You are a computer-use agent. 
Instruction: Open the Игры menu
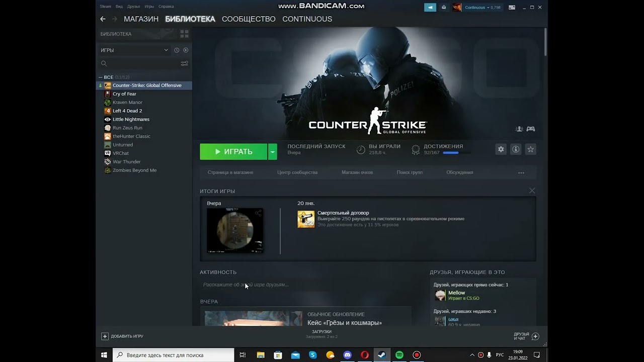(149, 7)
